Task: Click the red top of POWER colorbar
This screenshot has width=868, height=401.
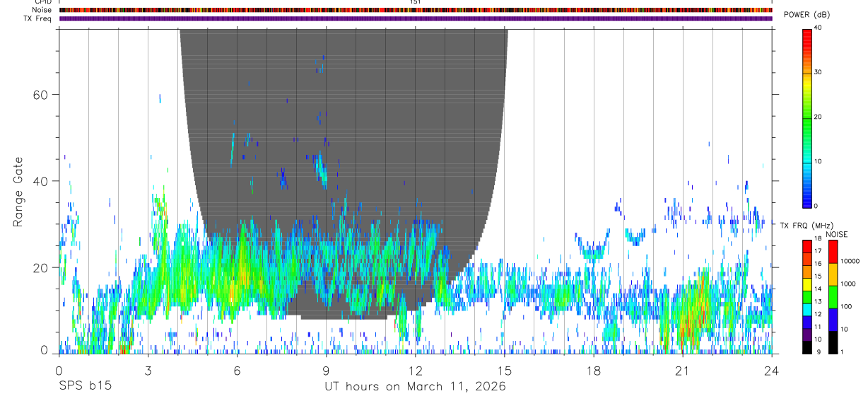Action: tap(807, 34)
